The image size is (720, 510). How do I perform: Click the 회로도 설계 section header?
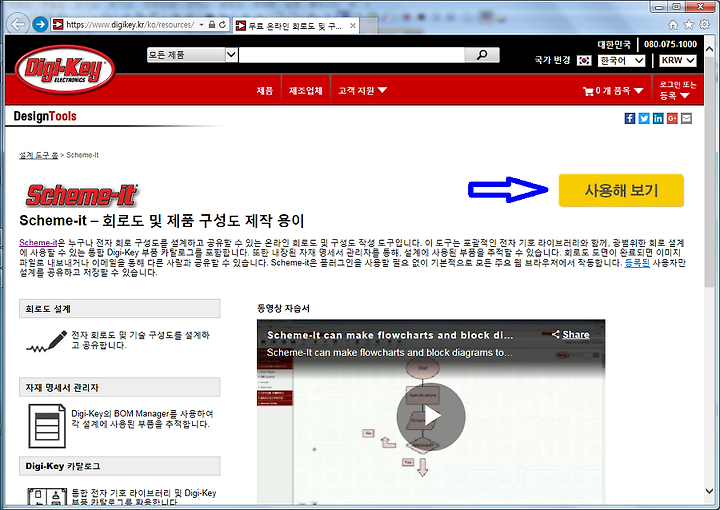(x=119, y=308)
